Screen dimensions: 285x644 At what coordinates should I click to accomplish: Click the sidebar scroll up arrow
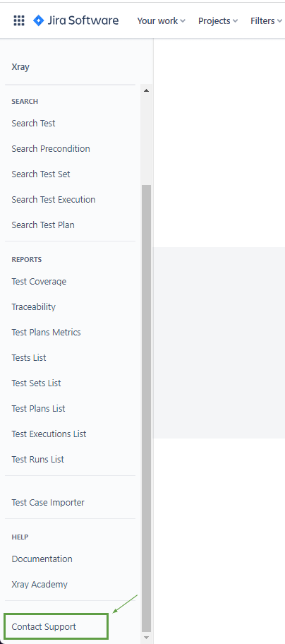tap(147, 90)
